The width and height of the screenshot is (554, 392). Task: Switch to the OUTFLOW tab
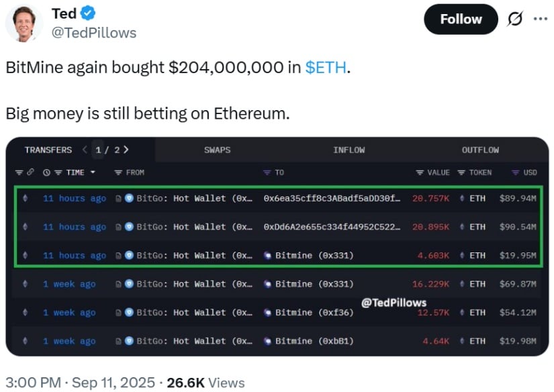tap(481, 150)
